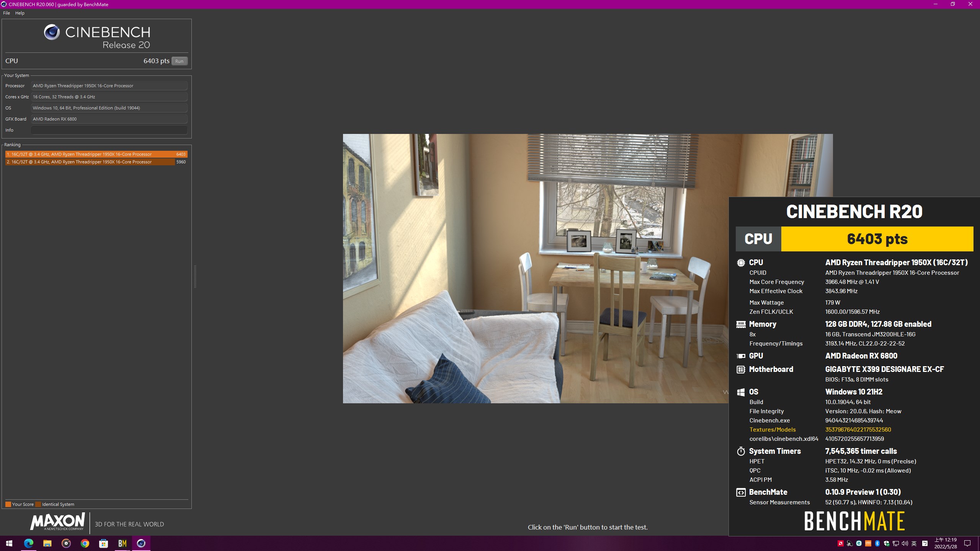
Task: Open Microsoft Store from taskbar
Action: 104,543
